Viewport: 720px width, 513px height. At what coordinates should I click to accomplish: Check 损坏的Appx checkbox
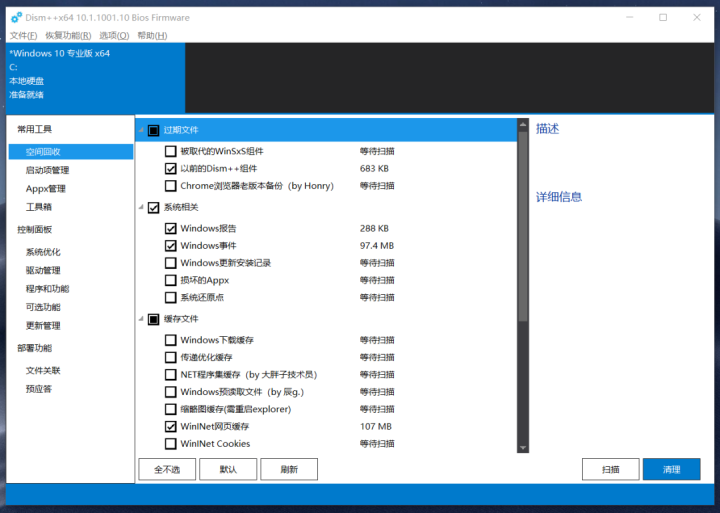[170, 280]
